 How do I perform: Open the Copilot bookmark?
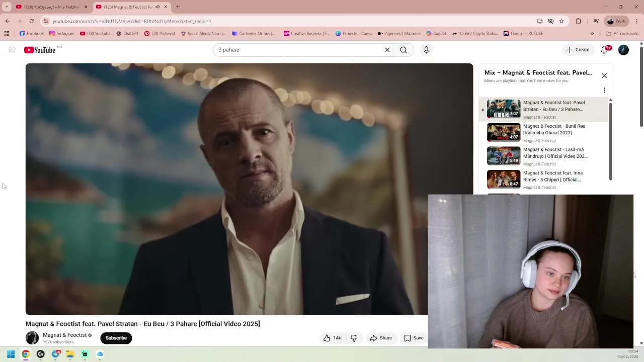436,34
